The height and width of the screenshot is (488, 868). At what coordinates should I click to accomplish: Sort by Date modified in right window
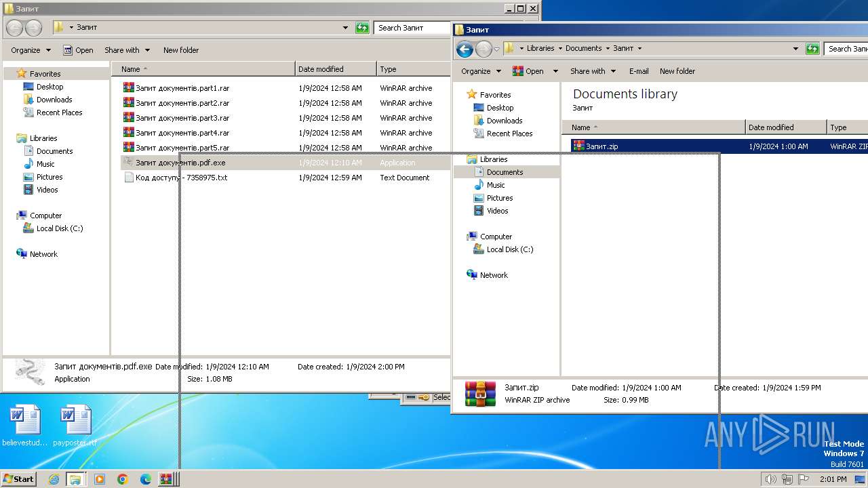click(x=787, y=127)
